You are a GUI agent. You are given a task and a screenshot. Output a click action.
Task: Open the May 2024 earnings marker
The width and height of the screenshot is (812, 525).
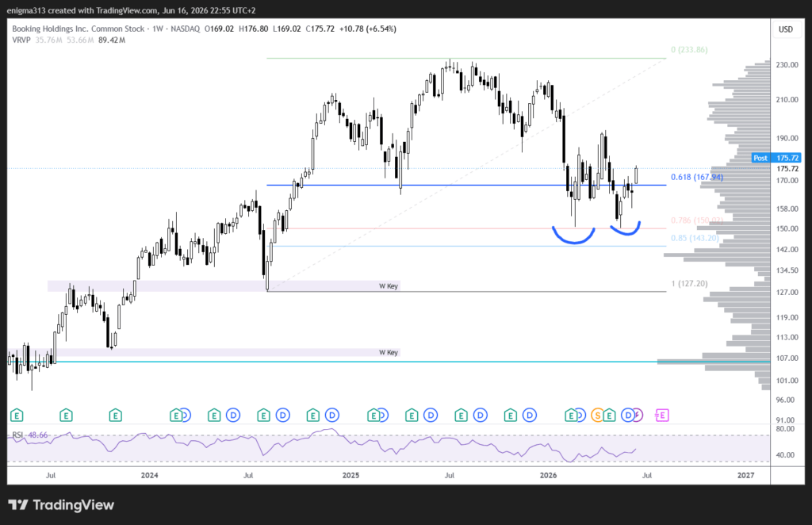[x=214, y=415]
